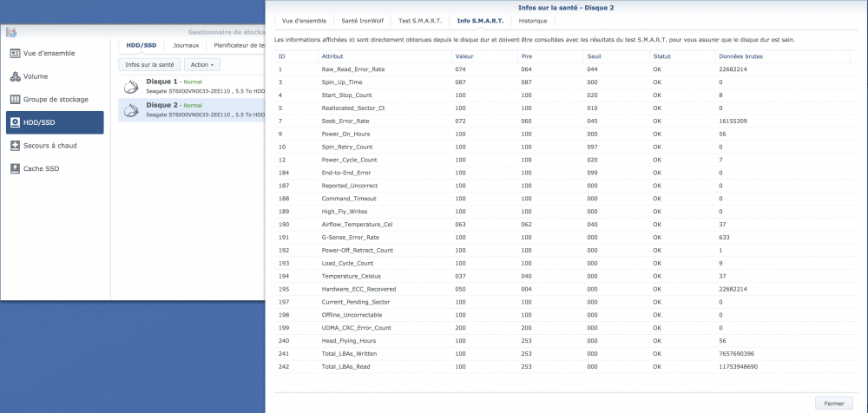The height and width of the screenshot is (413, 868).
Task: Sort by Pire column header
Action: click(549, 56)
